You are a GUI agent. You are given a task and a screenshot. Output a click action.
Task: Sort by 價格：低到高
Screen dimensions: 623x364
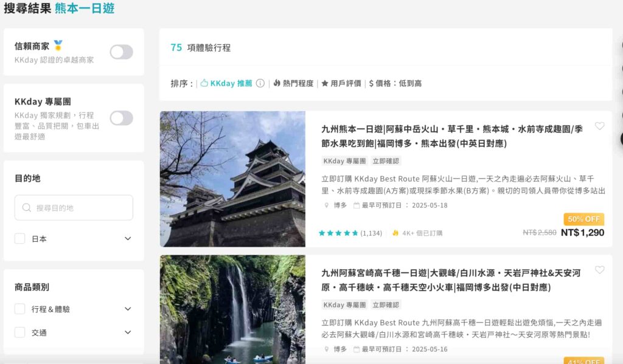395,83
